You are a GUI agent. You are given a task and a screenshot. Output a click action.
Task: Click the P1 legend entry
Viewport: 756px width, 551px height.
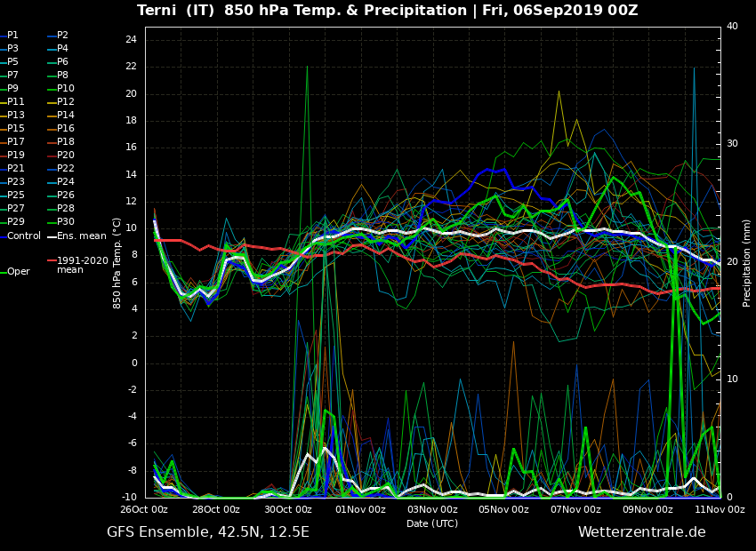click(x=12, y=36)
